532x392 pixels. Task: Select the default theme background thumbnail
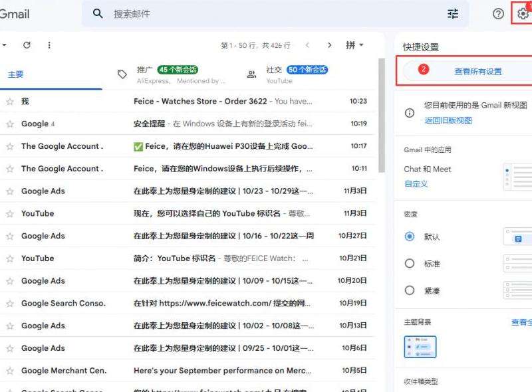pyautogui.click(x=420, y=347)
